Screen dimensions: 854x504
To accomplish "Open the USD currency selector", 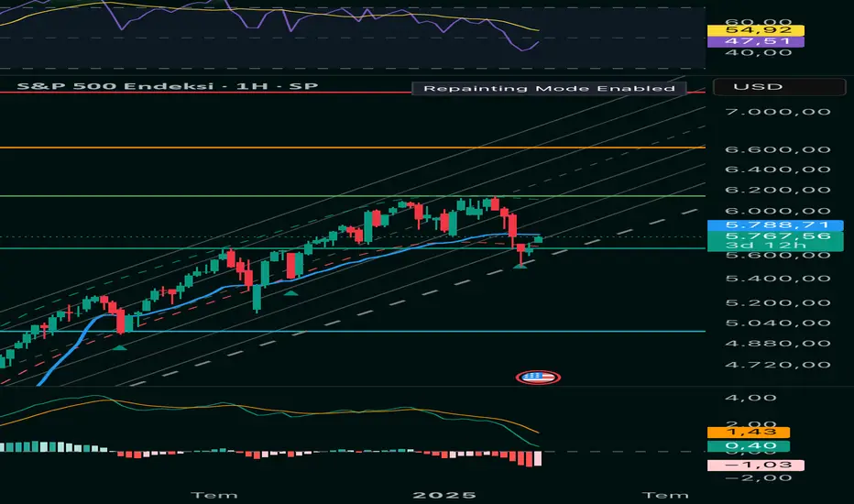I will 779,87.
